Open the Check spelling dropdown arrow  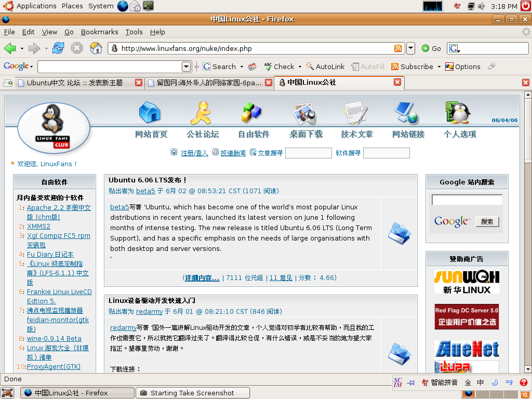(300, 67)
